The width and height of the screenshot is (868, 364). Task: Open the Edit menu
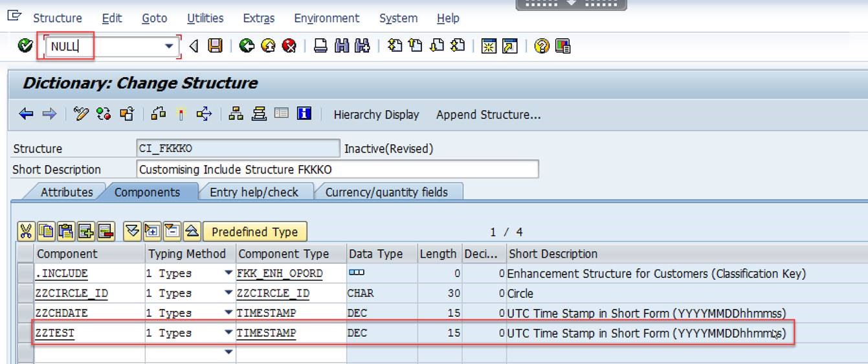point(112,18)
